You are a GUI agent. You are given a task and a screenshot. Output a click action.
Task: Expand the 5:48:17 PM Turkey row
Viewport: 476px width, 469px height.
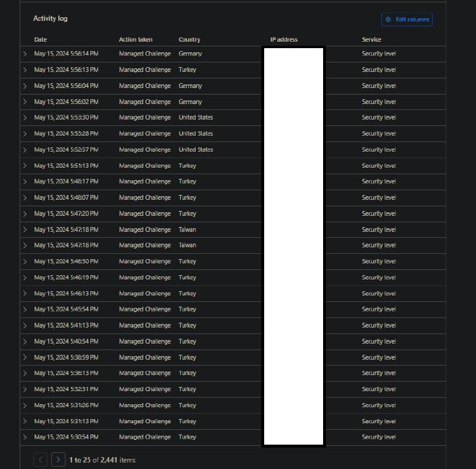[25, 181]
